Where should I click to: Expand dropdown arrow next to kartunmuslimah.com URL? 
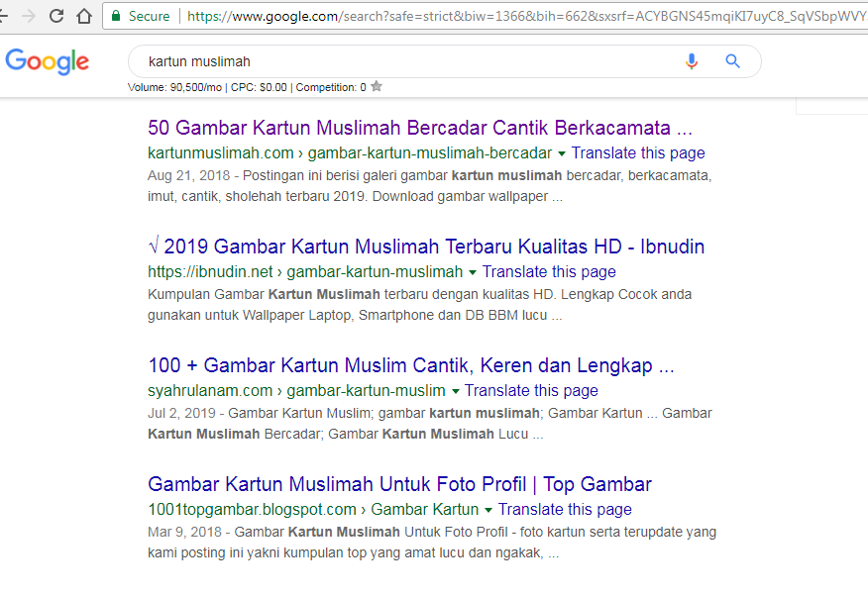tap(562, 153)
